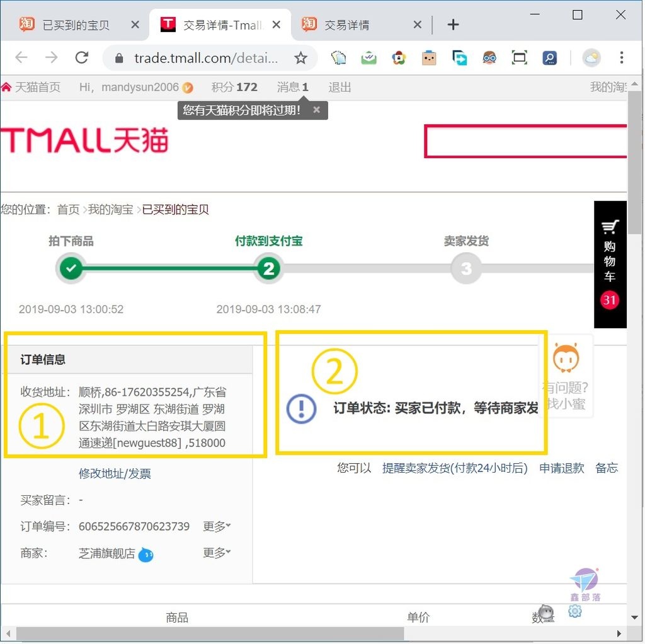Viewport: 645px width, 644px height.
Task: Click the Tmall search box
Action: pos(526,141)
